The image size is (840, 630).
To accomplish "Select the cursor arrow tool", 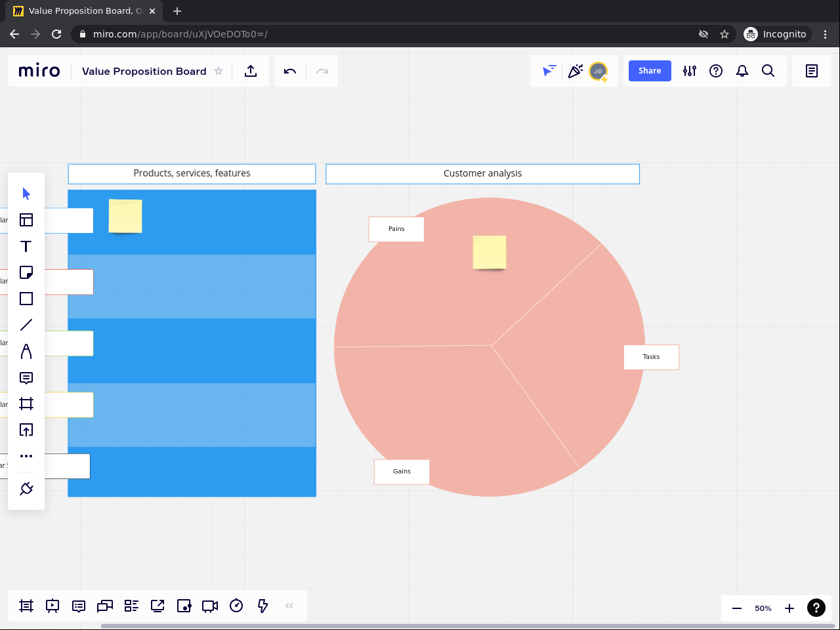I will click(x=26, y=194).
